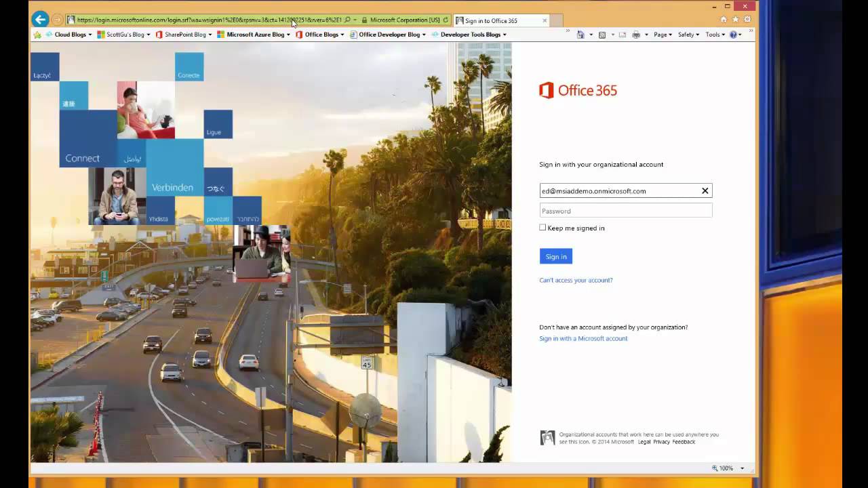This screenshot has height=488, width=868.
Task: Click the zoom magnifier in status bar
Action: 715,468
